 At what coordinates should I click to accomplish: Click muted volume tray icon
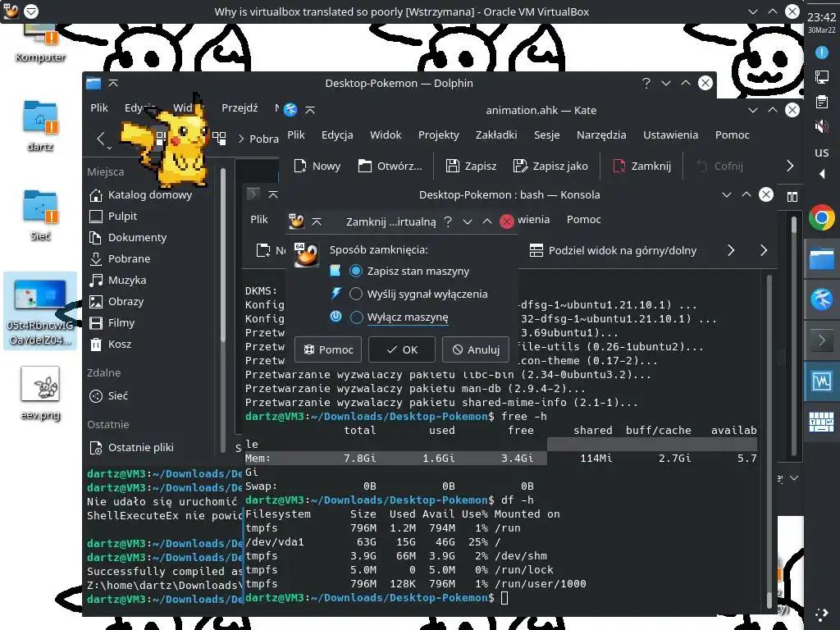(x=821, y=126)
